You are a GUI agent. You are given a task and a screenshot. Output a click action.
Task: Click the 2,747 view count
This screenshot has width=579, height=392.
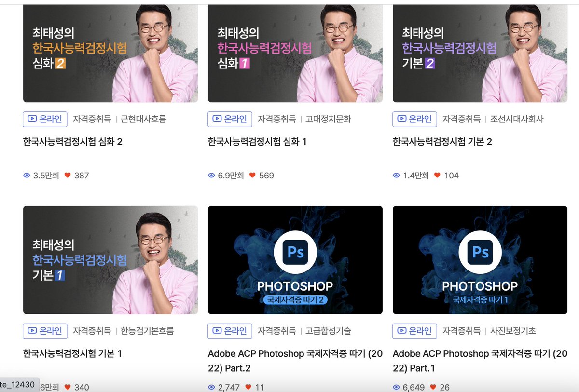[x=229, y=387]
